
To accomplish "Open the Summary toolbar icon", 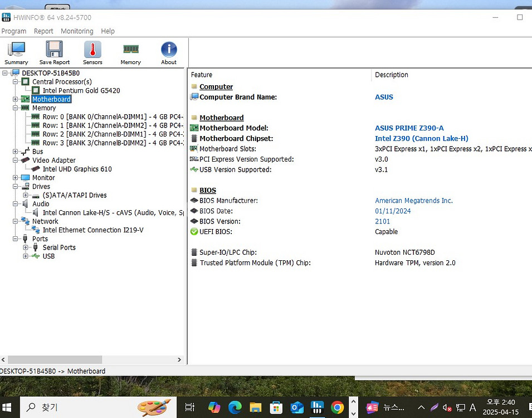I will click(16, 53).
